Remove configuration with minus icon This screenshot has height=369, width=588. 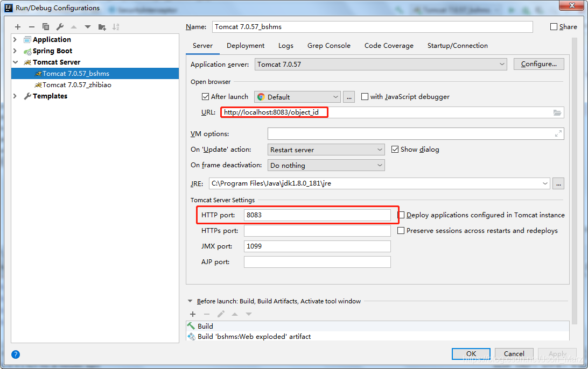point(32,26)
